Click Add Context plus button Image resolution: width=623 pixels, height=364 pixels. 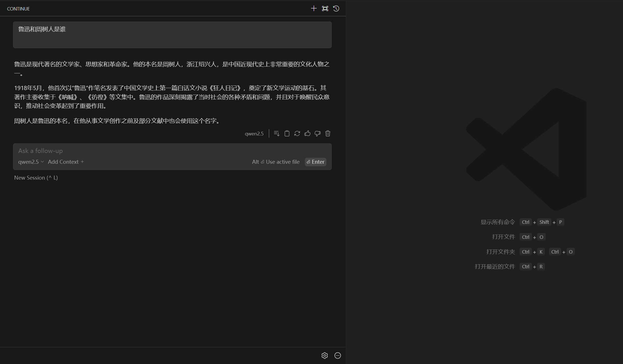click(66, 162)
